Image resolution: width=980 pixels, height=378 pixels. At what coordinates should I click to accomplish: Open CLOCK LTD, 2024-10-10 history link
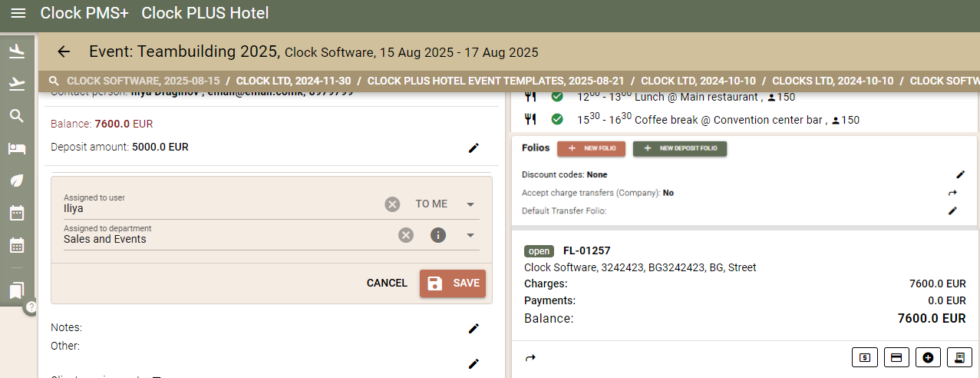click(x=698, y=81)
